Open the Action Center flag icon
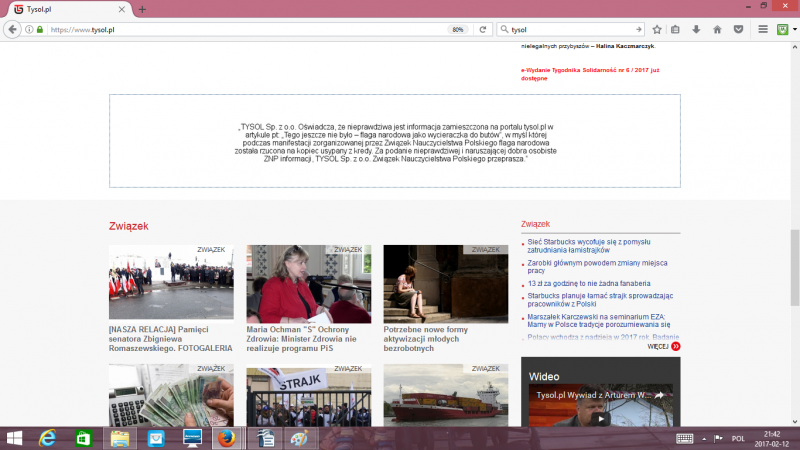 pos(718,439)
